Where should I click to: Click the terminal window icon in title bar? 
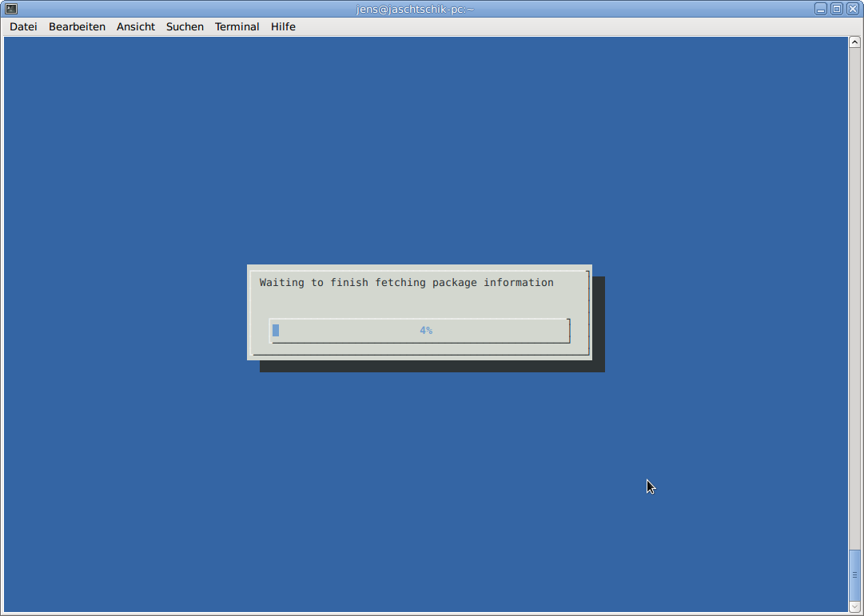pyautogui.click(x=11, y=9)
